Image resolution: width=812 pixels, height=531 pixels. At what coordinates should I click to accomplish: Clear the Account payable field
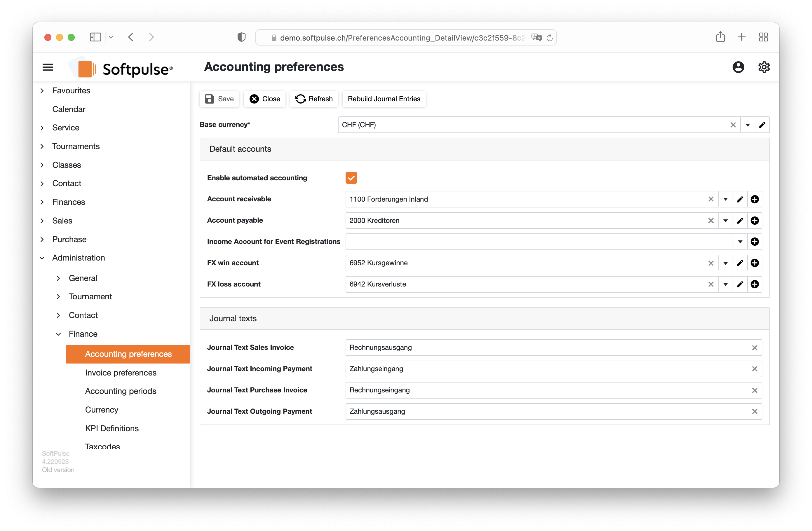pyautogui.click(x=711, y=221)
